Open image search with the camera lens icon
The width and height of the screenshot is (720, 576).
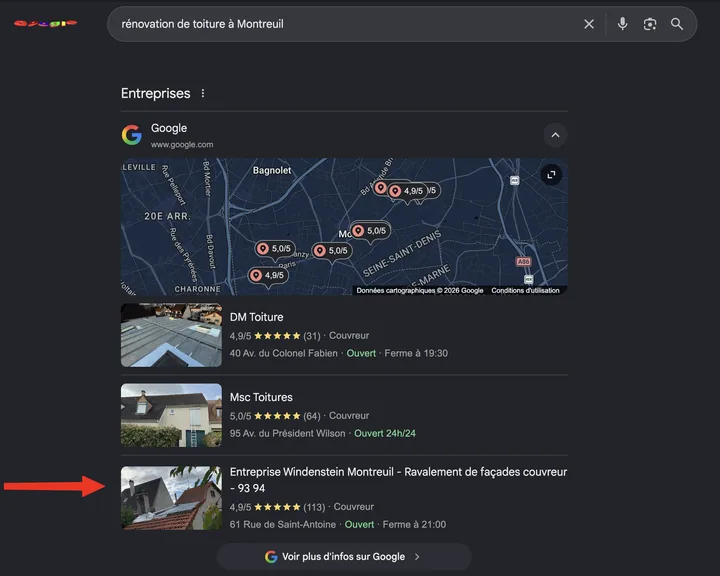click(x=650, y=24)
